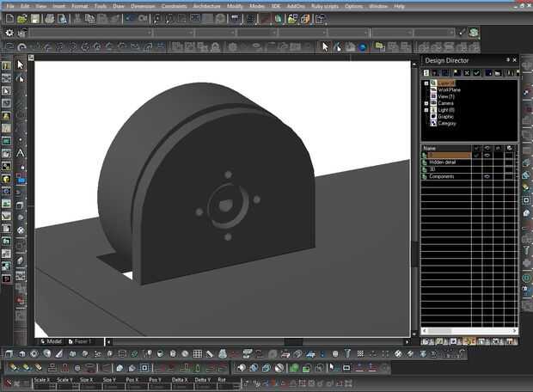
Task: Open the Architecture menu
Action: [206, 6]
